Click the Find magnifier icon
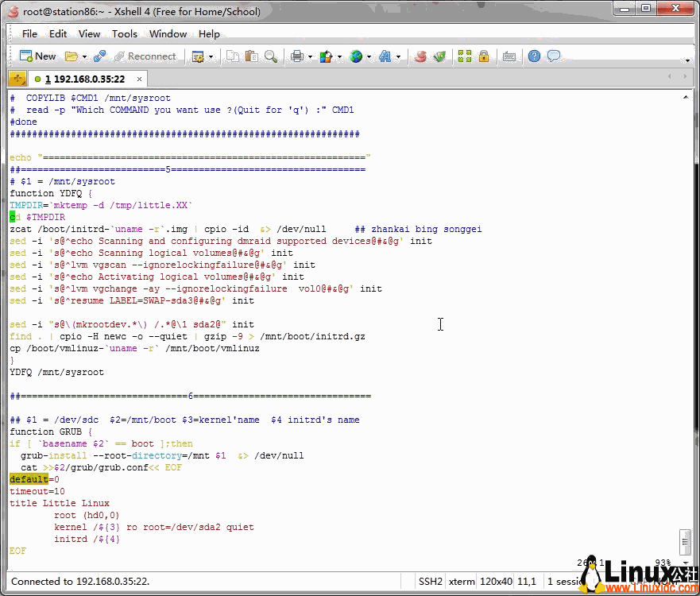Viewport: 700px width, 596px height. 271,56
